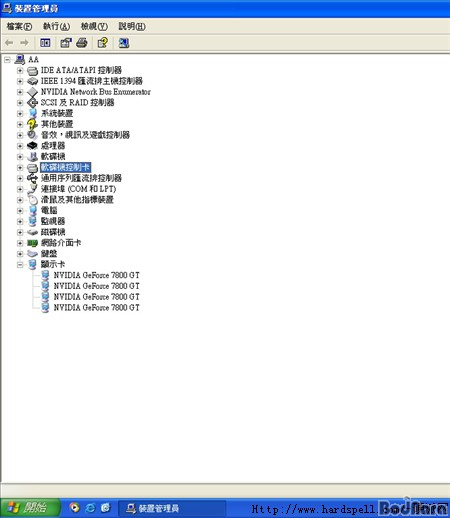The image size is (450, 518).
Task: Select the 監視器 tree item
Action: click(53, 221)
